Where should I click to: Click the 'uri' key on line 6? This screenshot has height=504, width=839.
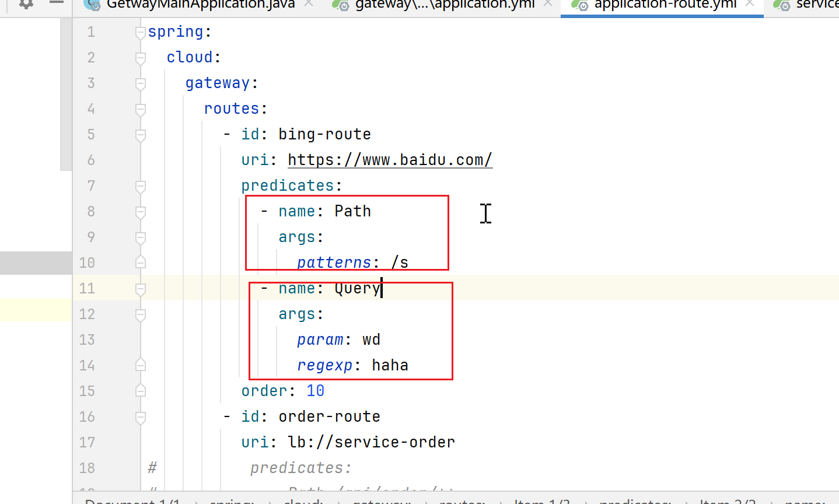[x=255, y=160]
